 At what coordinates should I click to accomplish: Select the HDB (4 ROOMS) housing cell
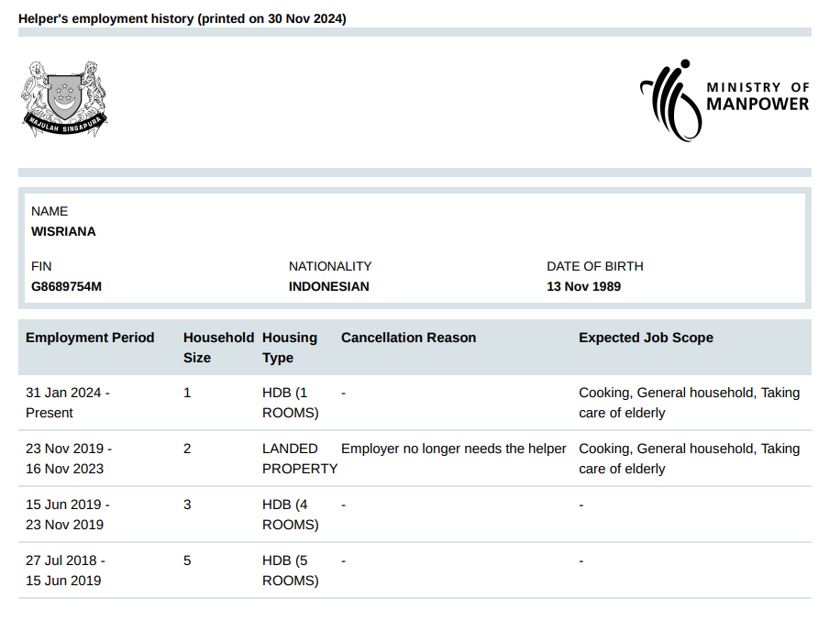coord(290,515)
